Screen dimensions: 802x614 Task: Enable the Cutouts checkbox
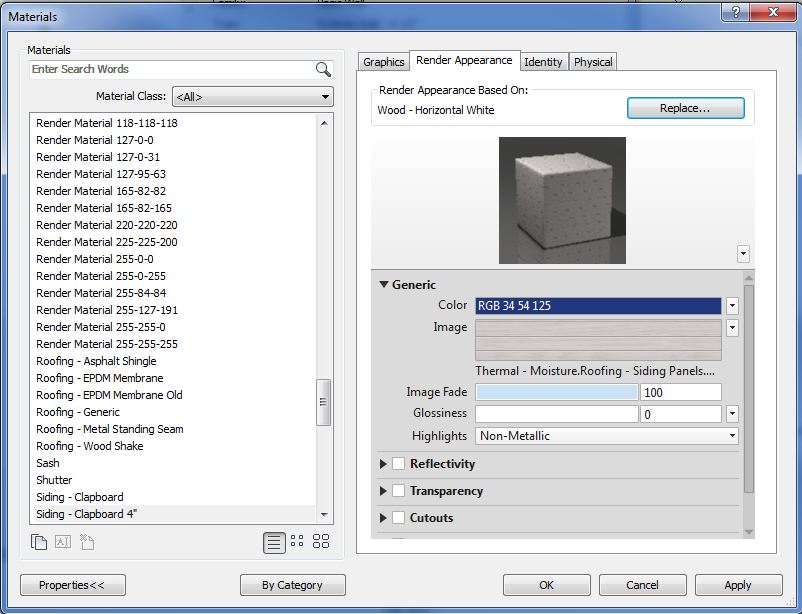pyautogui.click(x=398, y=518)
